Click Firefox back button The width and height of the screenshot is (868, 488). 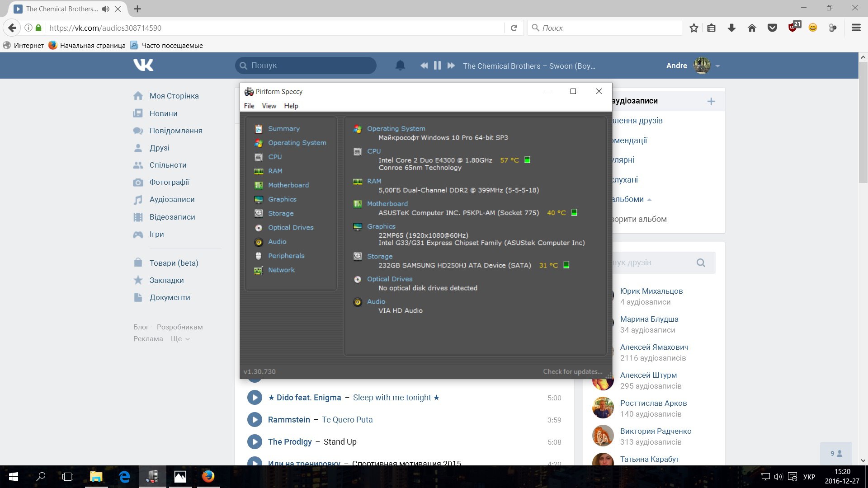12,28
